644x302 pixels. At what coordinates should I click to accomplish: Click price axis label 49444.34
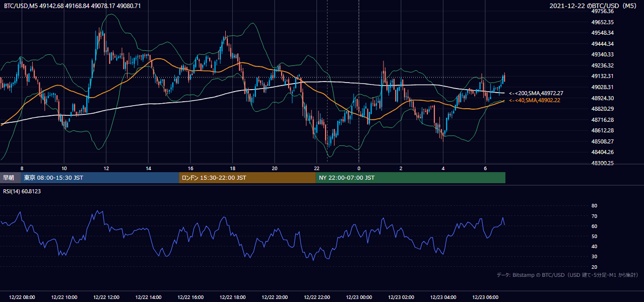point(602,44)
